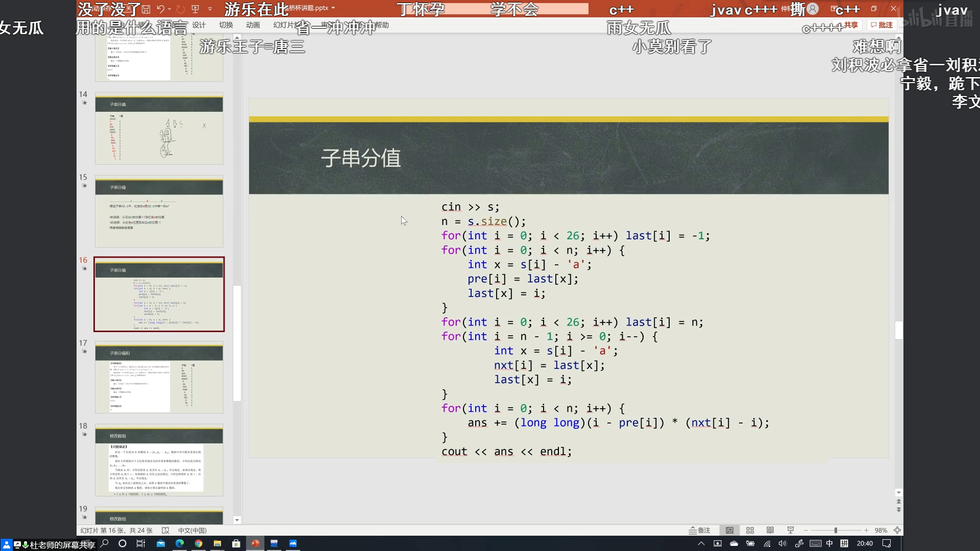Expand file name dropdown next to .pptx
This screenshot has height=551, width=980.
point(333,8)
